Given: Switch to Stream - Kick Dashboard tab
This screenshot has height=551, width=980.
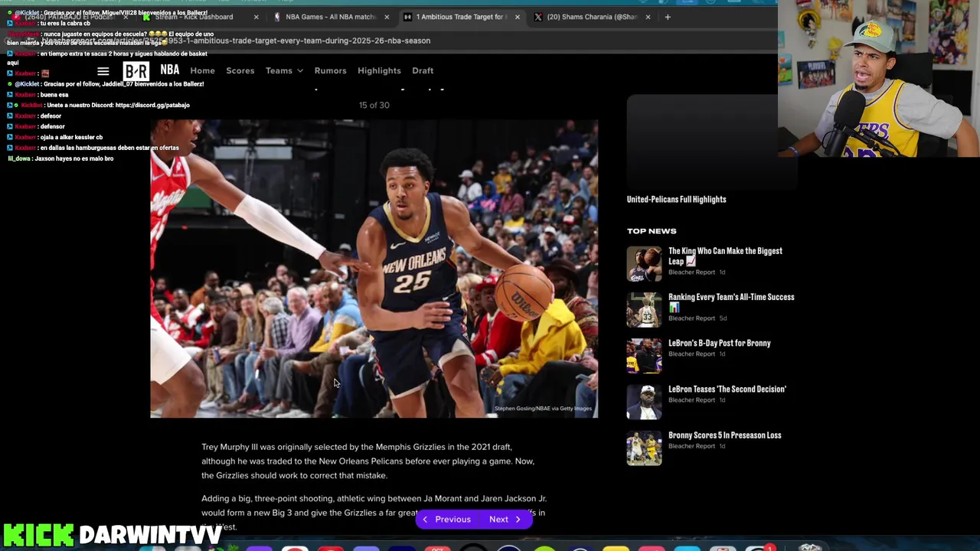Looking at the screenshot, I should point(199,17).
